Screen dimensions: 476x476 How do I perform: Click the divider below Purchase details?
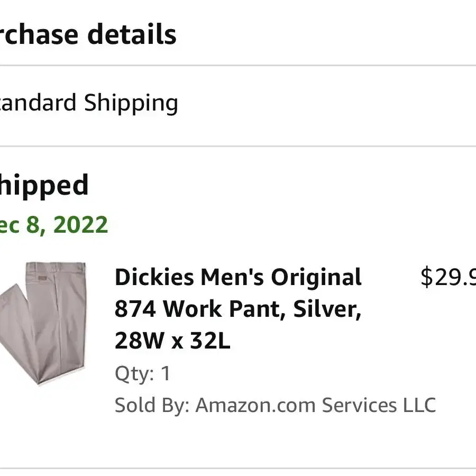click(238, 65)
